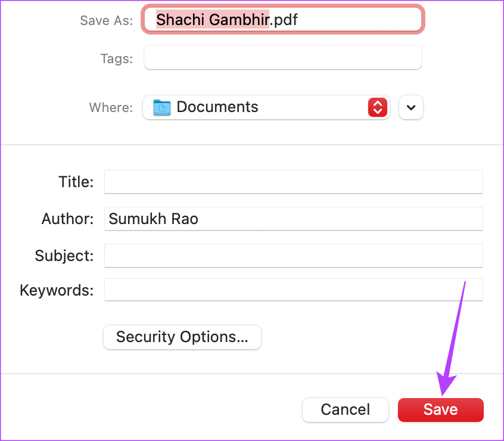Focus the Save As filename field
The height and width of the screenshot is (441, 504).
pyautogui.click(x=283, y=19)
